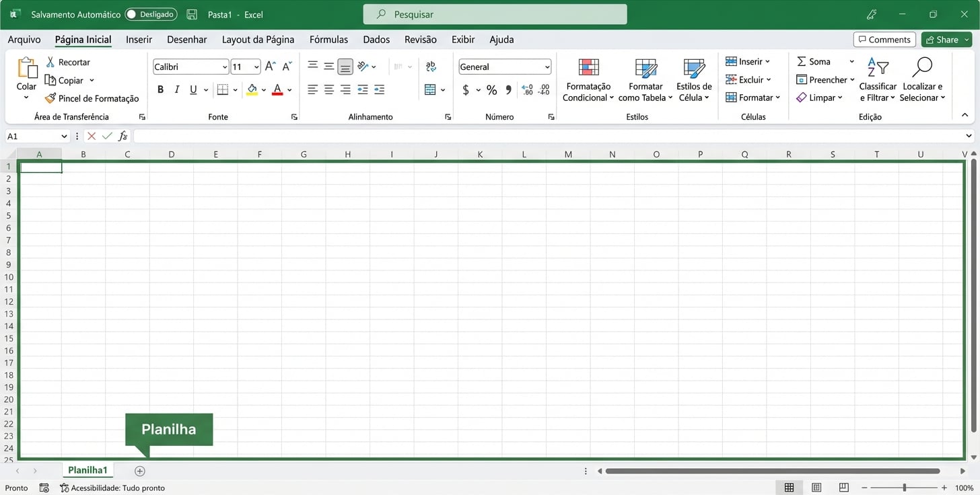
Task: Toggle Salvamento Automático switch
Action: (151, 14)
